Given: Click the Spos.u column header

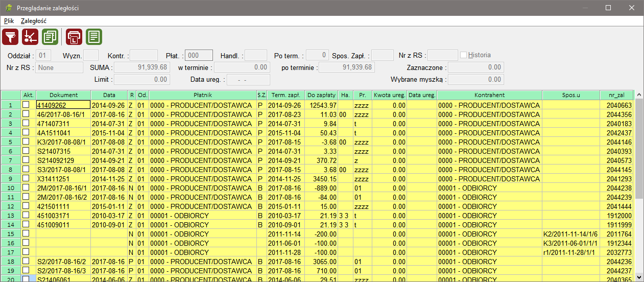Looking at the screenshot, I should tap(571, 95).
